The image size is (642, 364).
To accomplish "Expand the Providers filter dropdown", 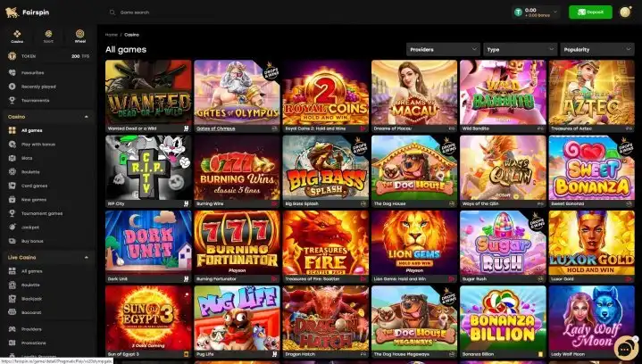I will [x=443, y=49].
